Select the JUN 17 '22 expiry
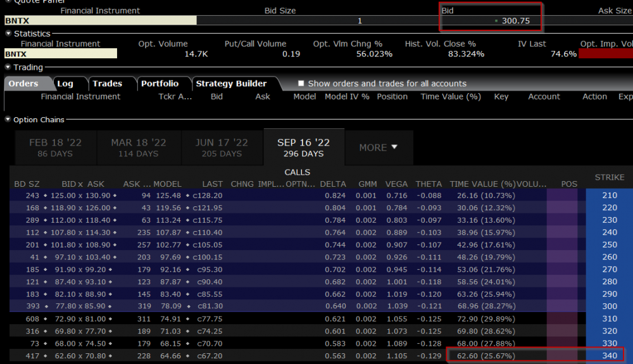Image resolution: width=633 pixels, height=364 pixels. pyautogui.click(x=222, y=147)
